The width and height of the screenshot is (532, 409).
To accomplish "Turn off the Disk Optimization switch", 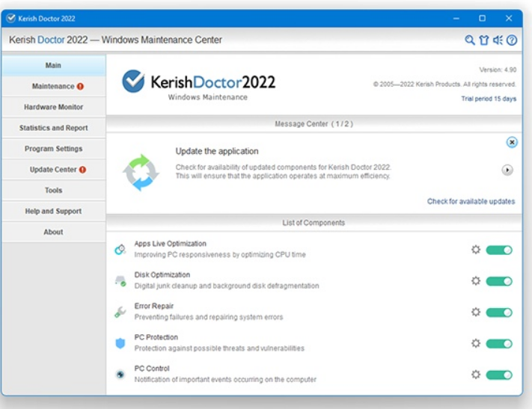I will [499, 281].
